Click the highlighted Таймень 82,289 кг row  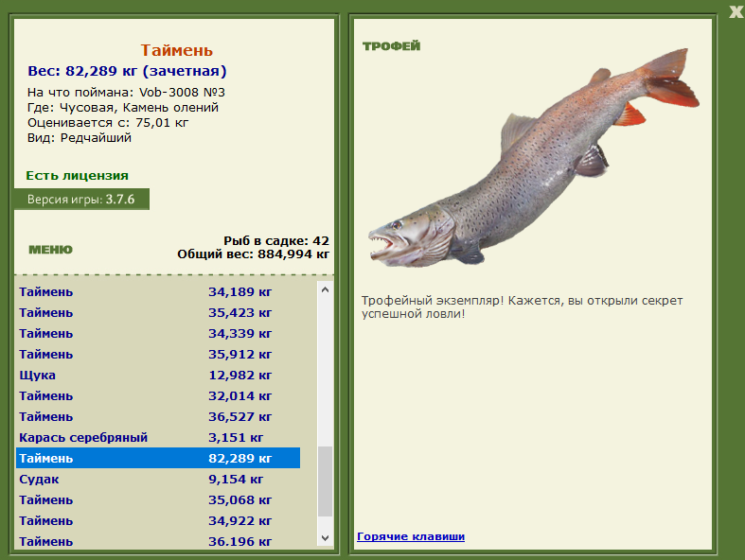coord(158,458)
